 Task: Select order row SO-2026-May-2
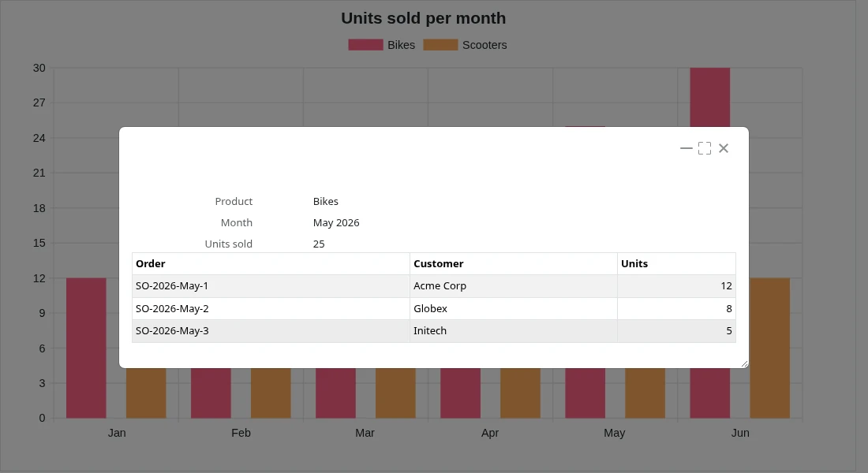(x=434, y=309)
